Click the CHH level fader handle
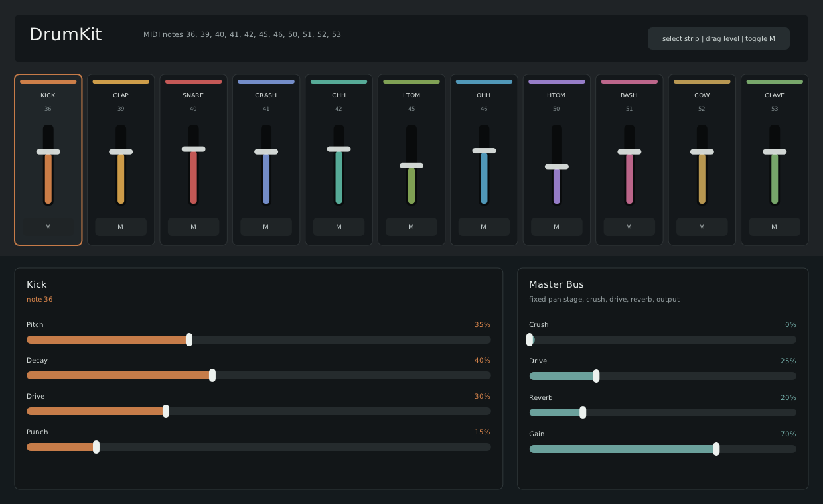 (338, 149)
